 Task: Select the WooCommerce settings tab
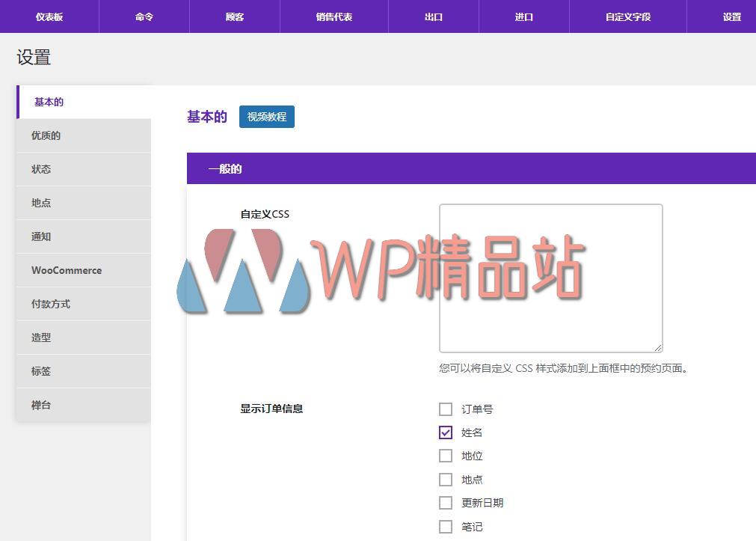pos(83,270)
